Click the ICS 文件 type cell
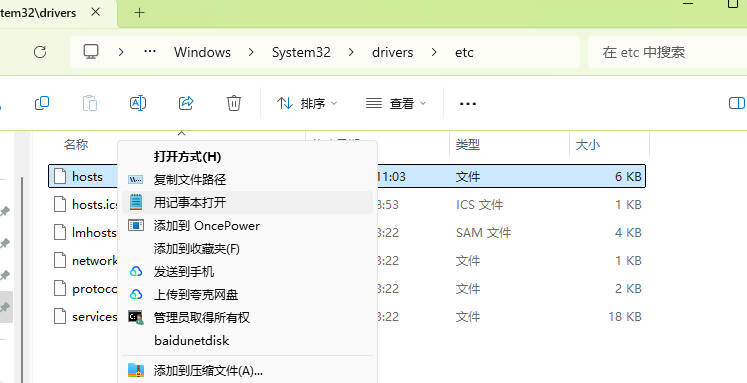The image size is (747, 383). 479,204
